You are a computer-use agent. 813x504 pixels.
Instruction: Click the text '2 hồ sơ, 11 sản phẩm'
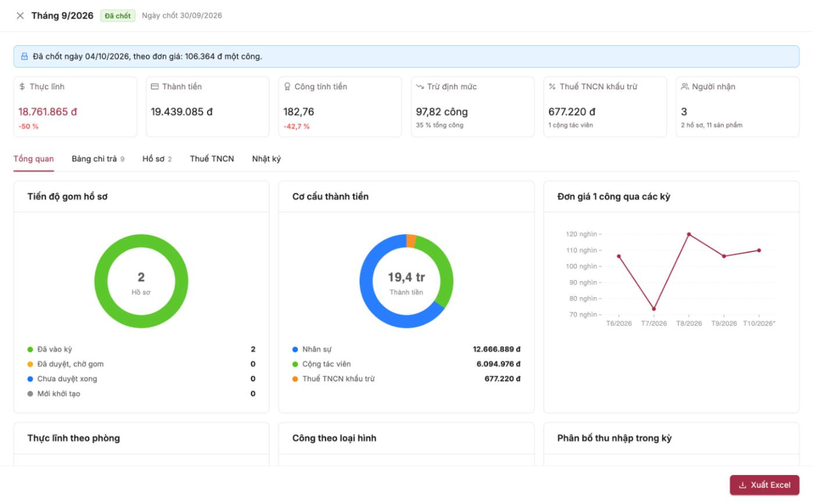711,125
